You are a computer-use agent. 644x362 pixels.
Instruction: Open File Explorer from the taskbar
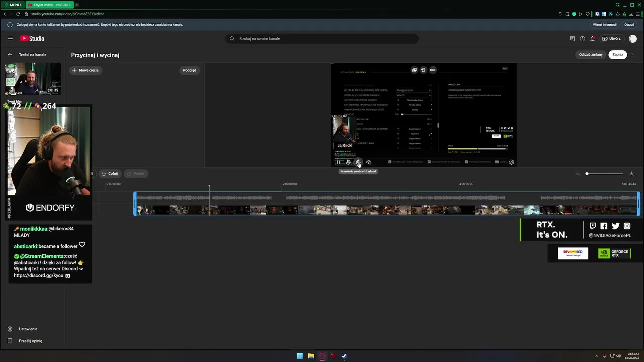311,356
